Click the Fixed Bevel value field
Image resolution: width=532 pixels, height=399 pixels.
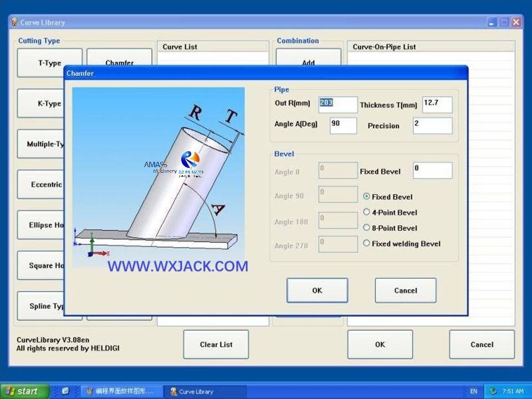(x=432, y=171)
